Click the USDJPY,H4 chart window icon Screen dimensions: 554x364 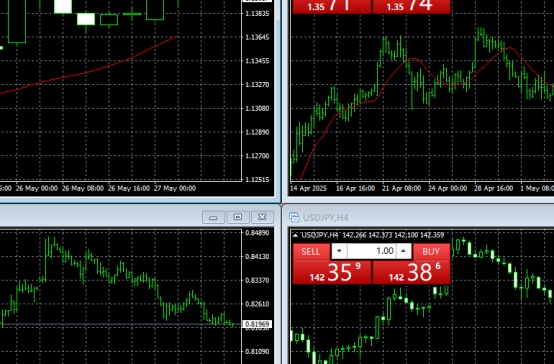coord(294,217)
